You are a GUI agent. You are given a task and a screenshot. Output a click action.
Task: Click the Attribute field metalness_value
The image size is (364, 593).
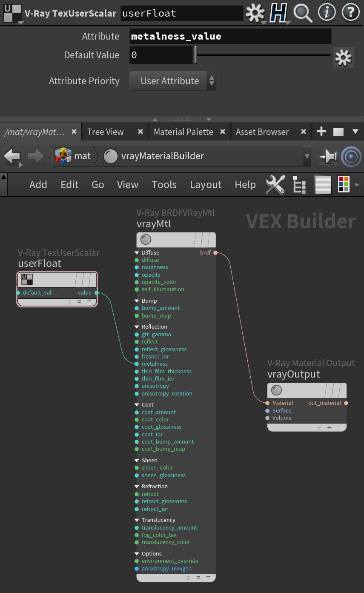(230, 36)
